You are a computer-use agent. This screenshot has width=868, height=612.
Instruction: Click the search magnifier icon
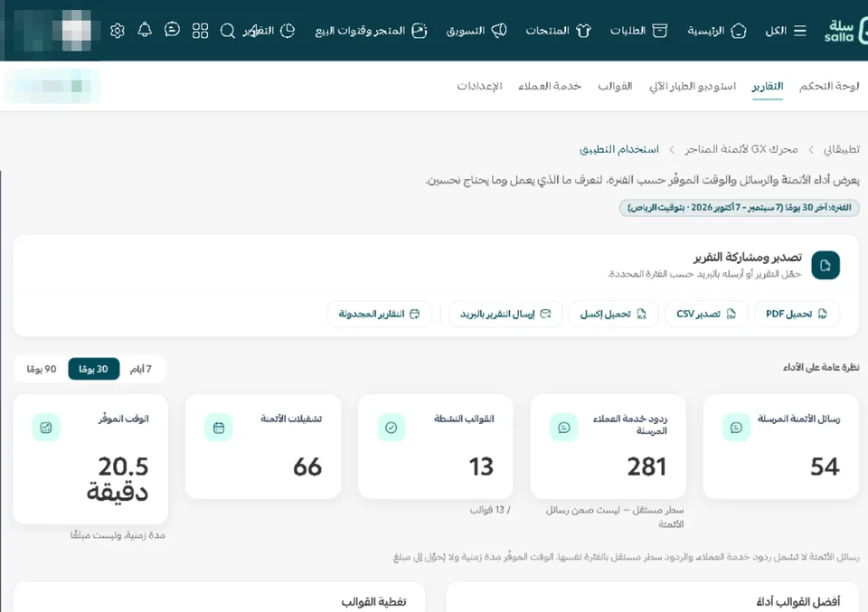click(228, 31)
